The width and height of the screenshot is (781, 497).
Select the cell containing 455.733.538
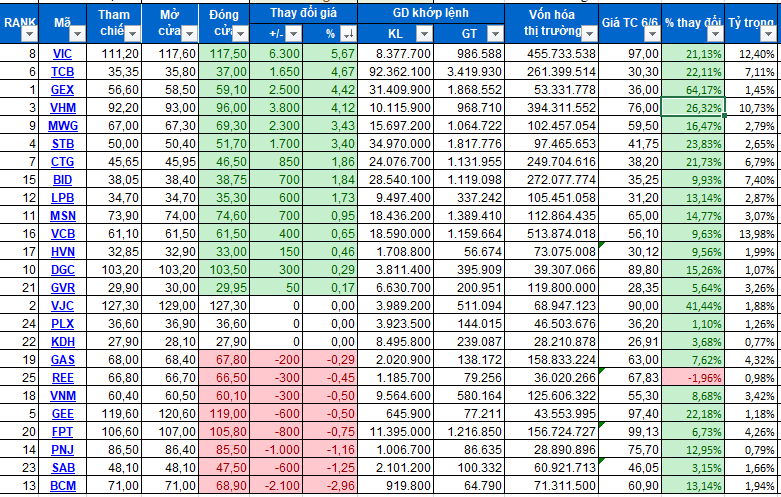[x=551, y=54]
